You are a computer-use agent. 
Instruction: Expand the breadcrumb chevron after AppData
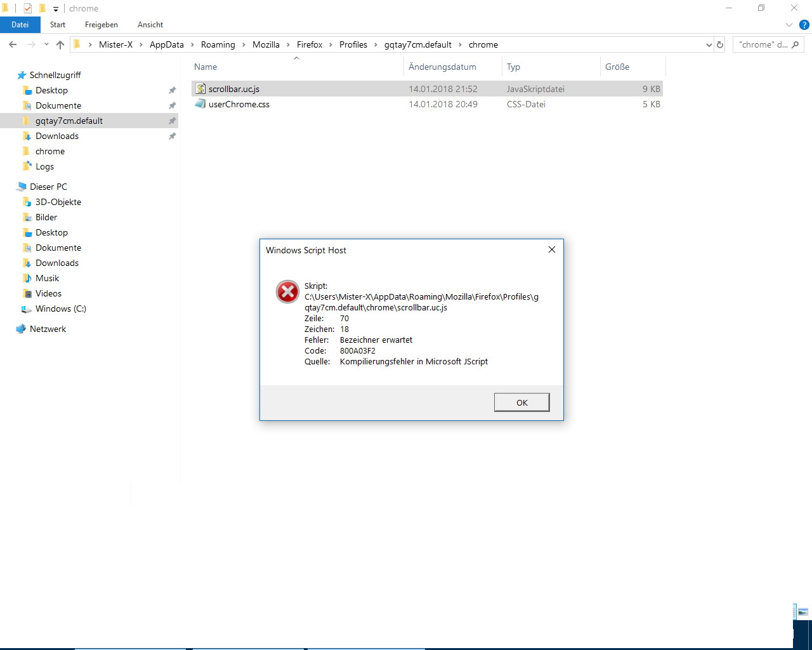(192, 44)
